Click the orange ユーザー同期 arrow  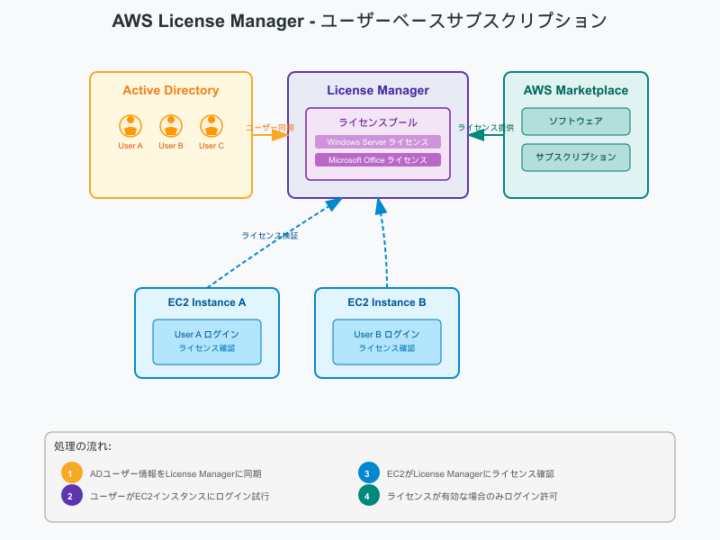click(x=270, y=133)
